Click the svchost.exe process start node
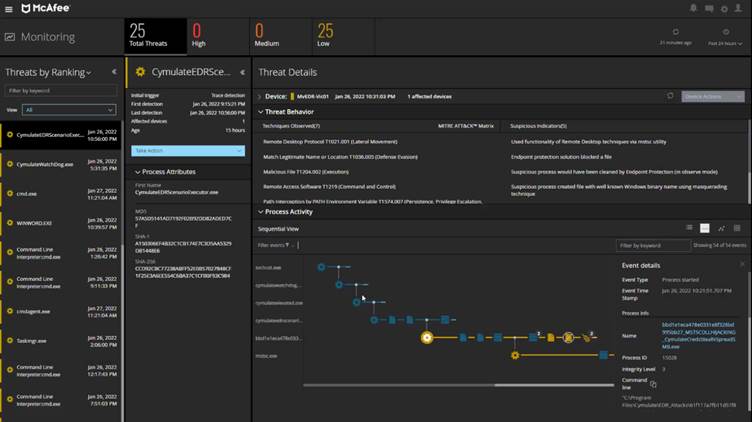 pyautogui.click(x=321, y=267)
